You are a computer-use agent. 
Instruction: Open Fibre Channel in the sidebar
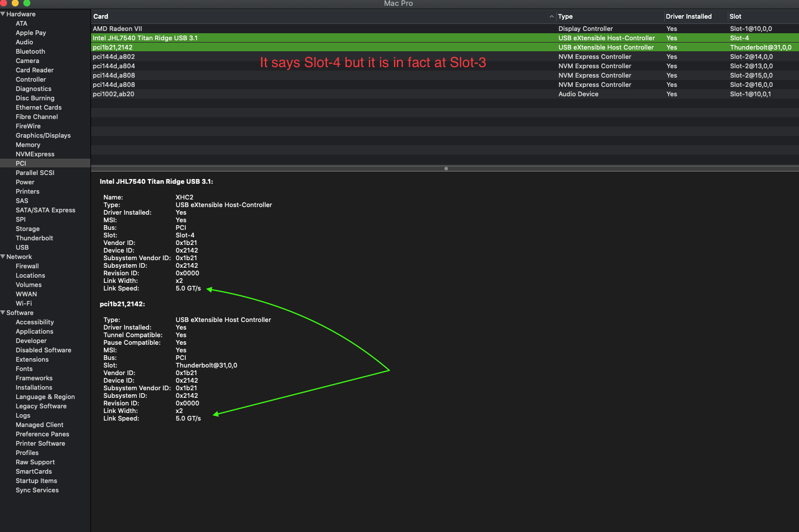point(37,117)
